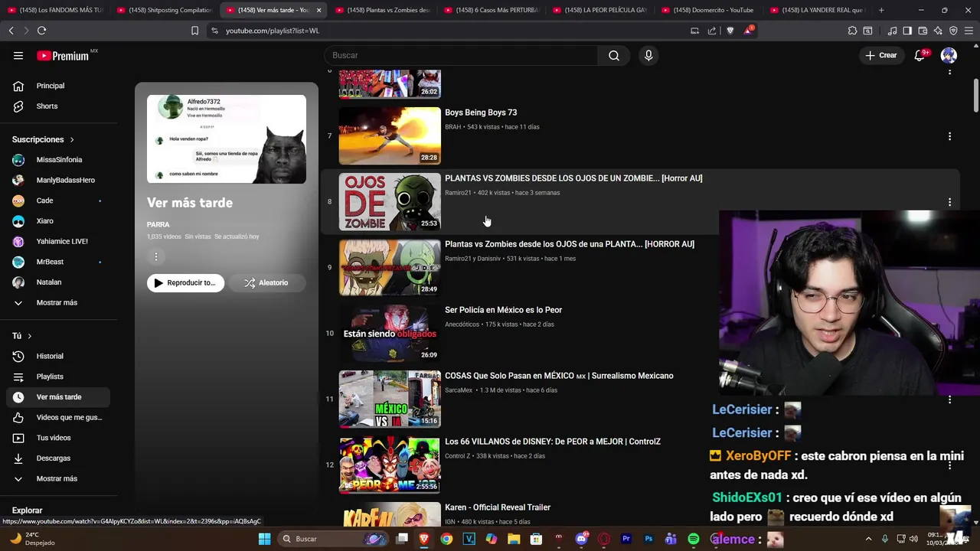Open Spotify from the taskbar
Viewport: 980px width, 551px height.
pos(693,539)
